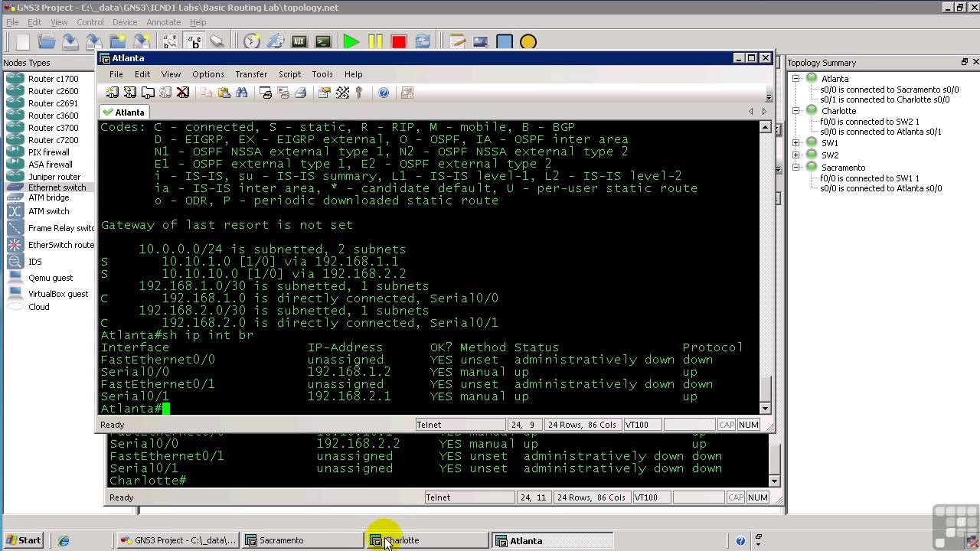
Task: Click SecureCRT Connect toolbar icon
Action: (113, 93)
